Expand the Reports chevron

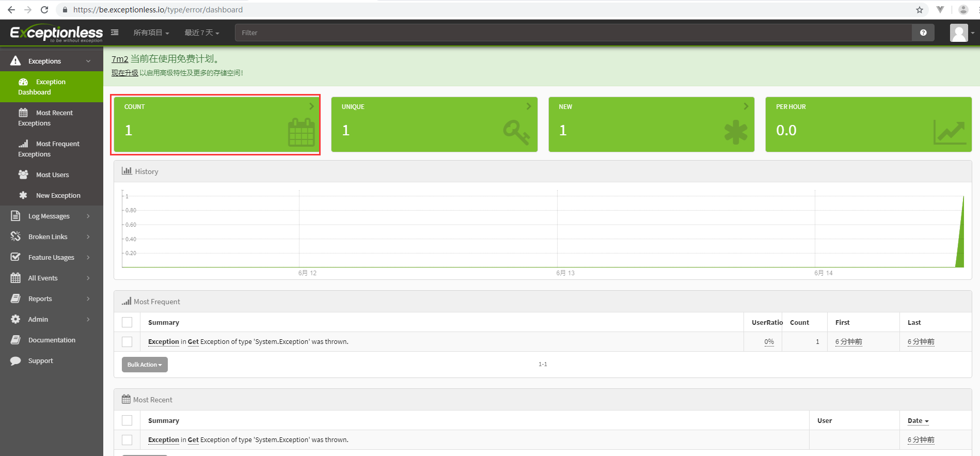click(x=88, y=298)
